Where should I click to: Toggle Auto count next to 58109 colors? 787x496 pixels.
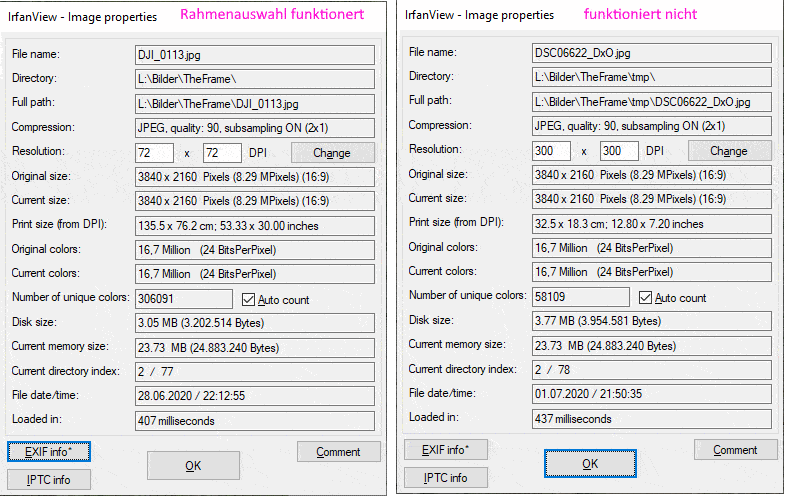tap(646, 297)
